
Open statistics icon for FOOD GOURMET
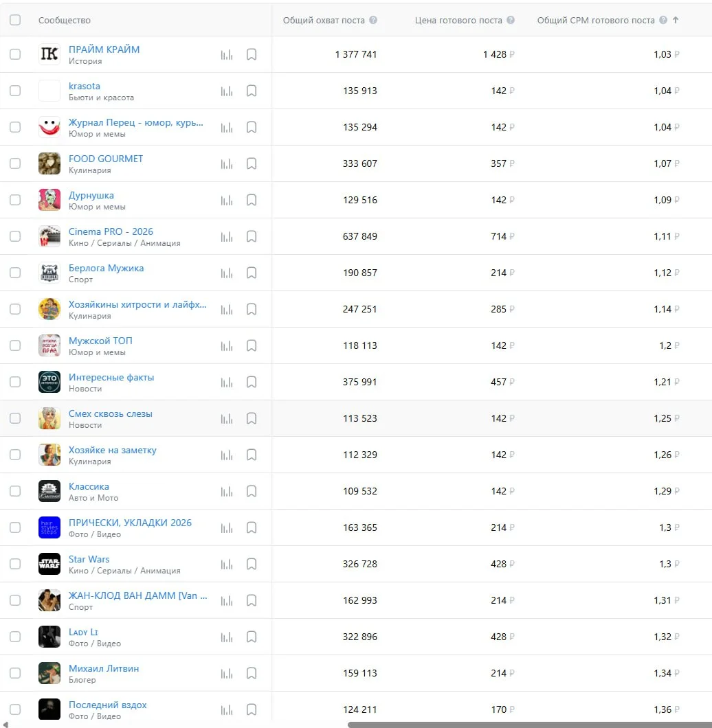coord(226,163)
